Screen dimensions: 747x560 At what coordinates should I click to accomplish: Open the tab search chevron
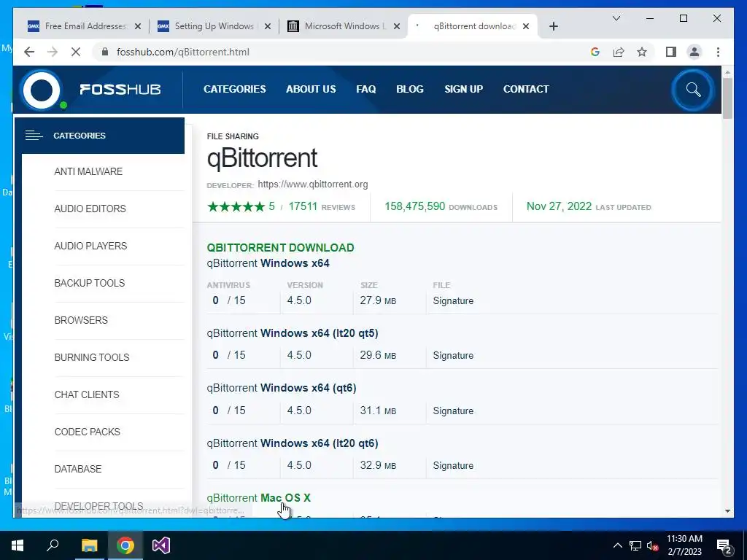click(x=616, y=18)
